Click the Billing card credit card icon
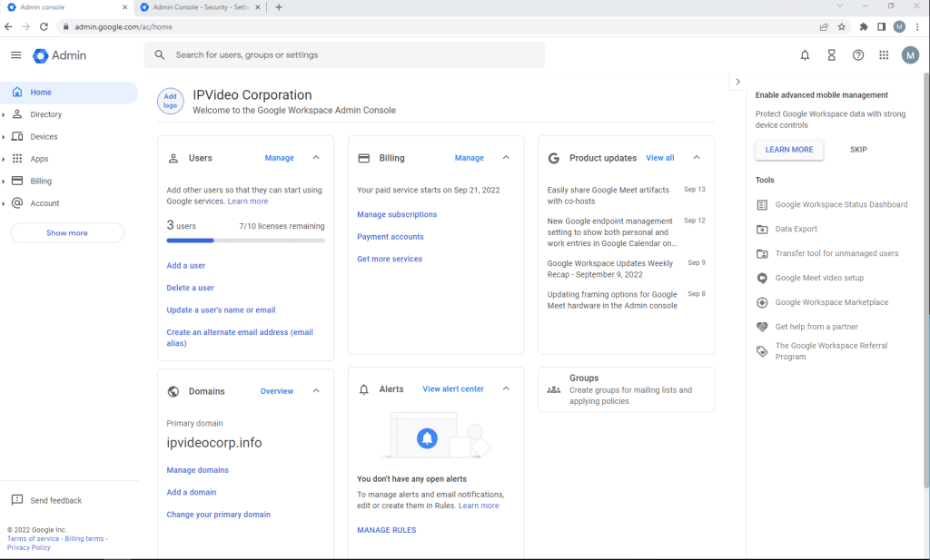 click(x=364, y=158)
